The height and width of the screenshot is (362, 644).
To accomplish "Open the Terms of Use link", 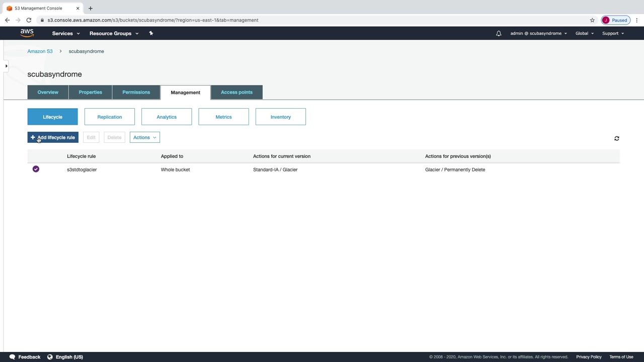I will [621, 357].
